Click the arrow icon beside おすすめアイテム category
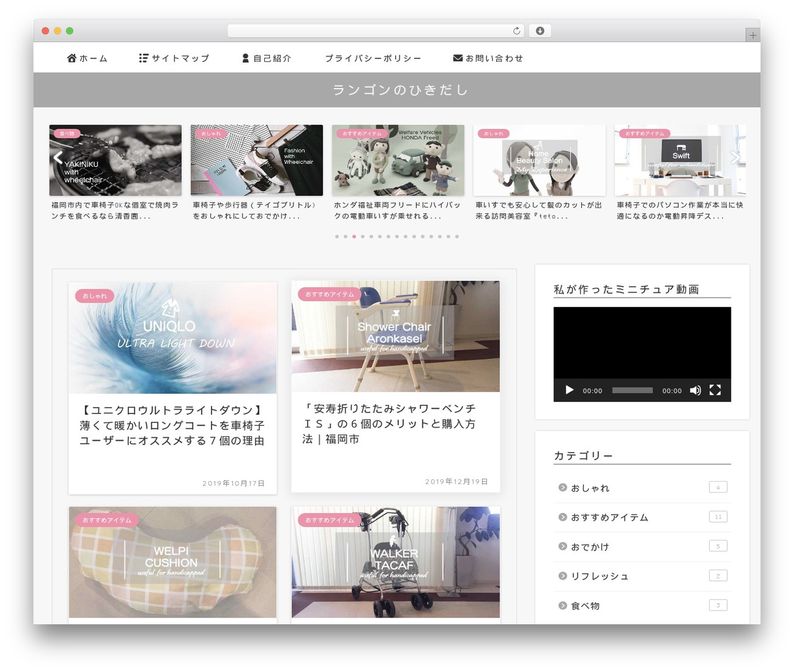Viewport: 794px width, 672px height. (563, 517)
